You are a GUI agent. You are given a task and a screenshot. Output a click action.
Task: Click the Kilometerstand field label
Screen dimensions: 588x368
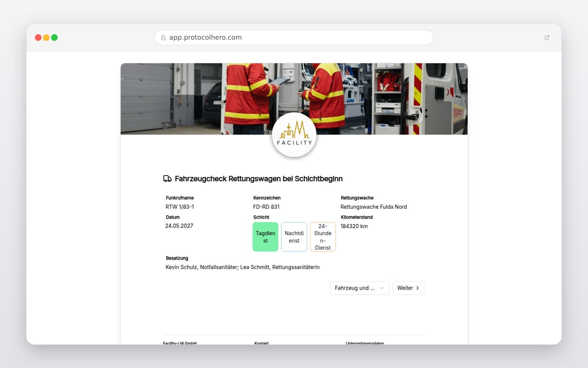[356, 217]
